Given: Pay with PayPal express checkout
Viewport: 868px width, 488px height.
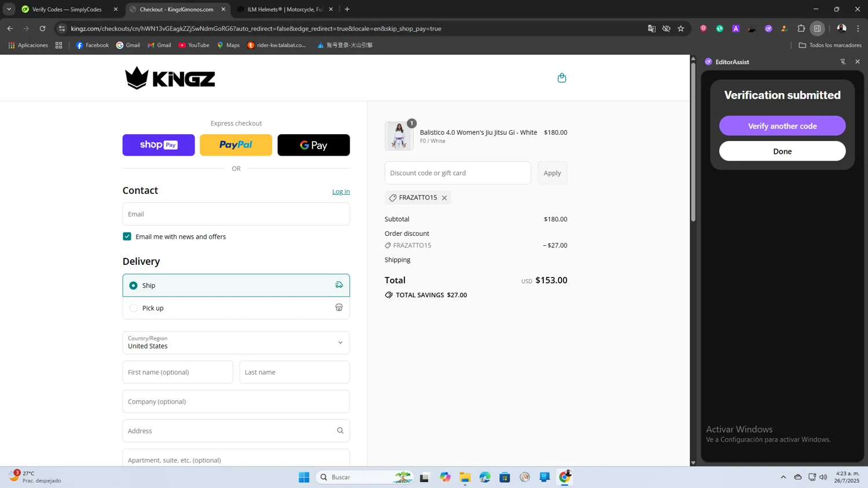Looking at the screenshot, I should (236, 145).
